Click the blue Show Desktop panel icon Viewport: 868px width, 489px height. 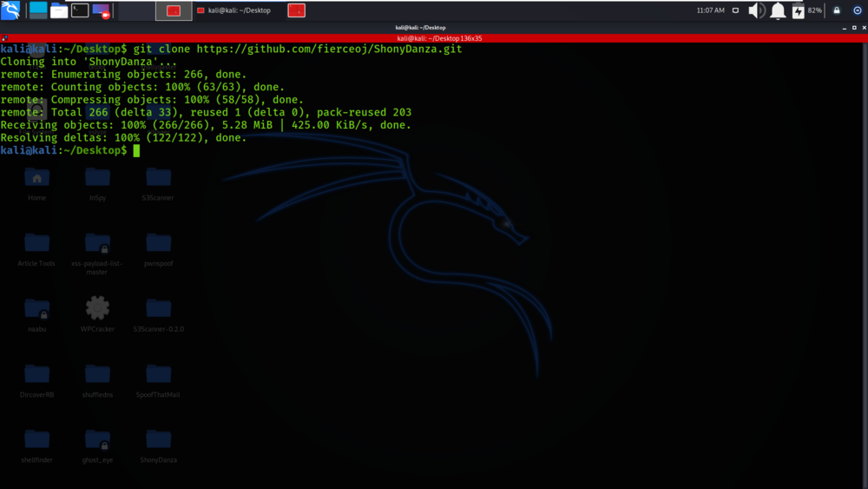pyautogui.click(x=38, y=10)
